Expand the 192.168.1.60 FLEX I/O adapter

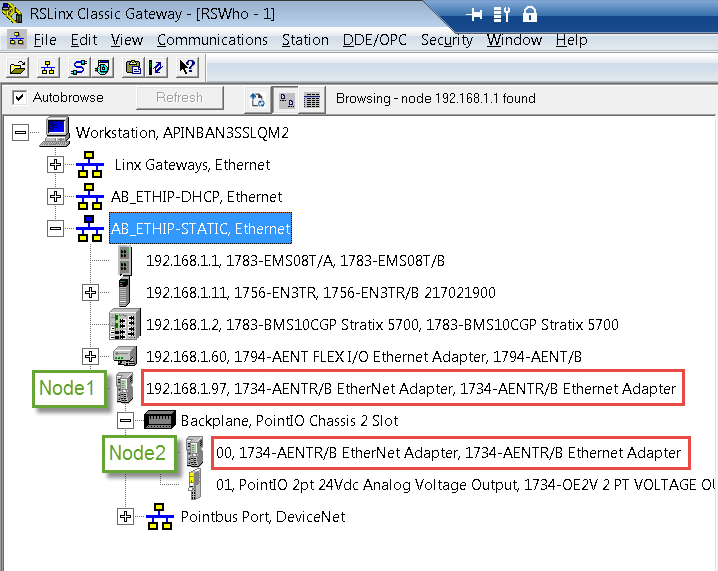[91, 357]
